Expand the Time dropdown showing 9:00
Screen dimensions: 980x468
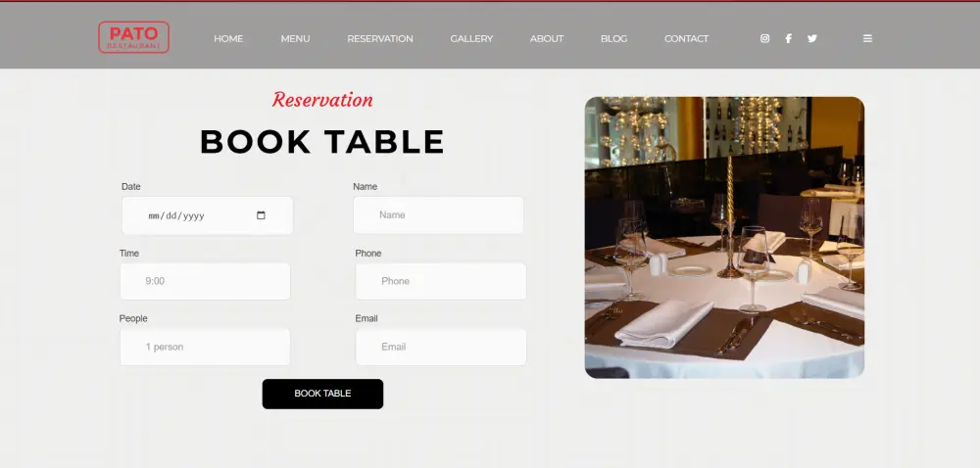coord(205,281)
